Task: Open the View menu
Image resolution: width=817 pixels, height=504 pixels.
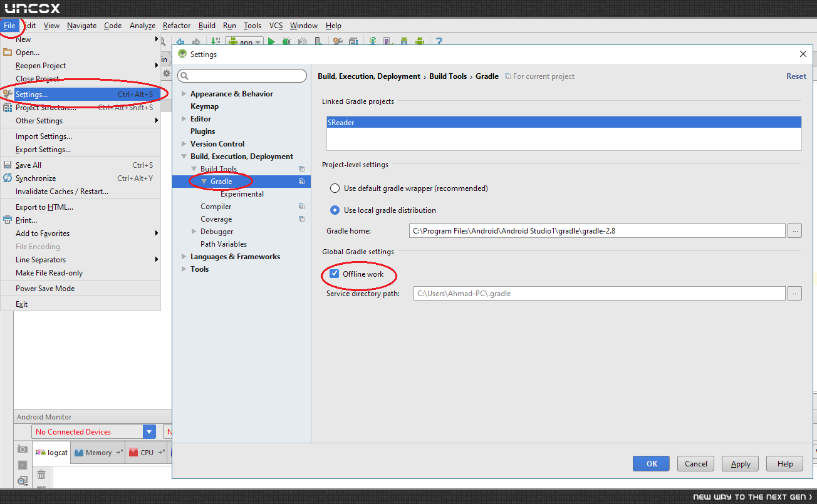Action: (x=52, y=26)
